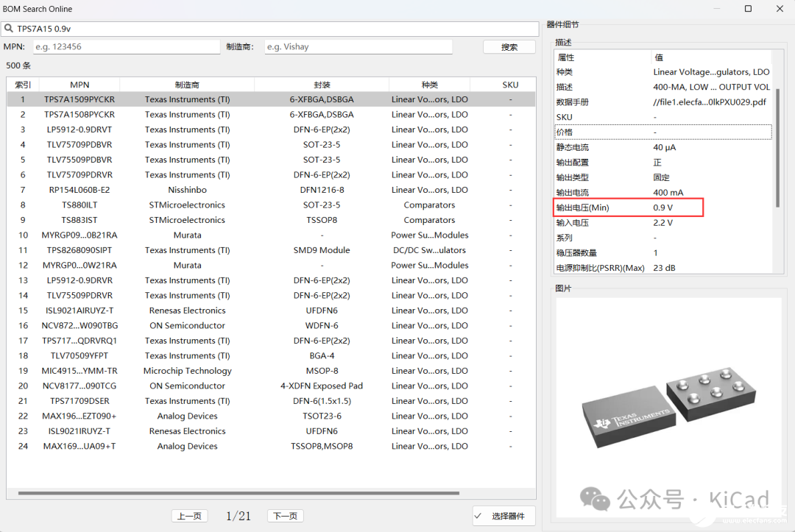Go to previous page with 上一页
795x532 pixels.
point(189,516)
